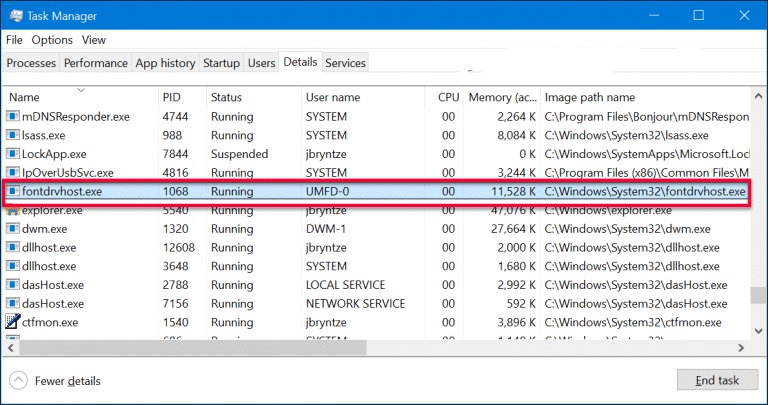Click icon of dllhost.exe PID 3648

12,266
